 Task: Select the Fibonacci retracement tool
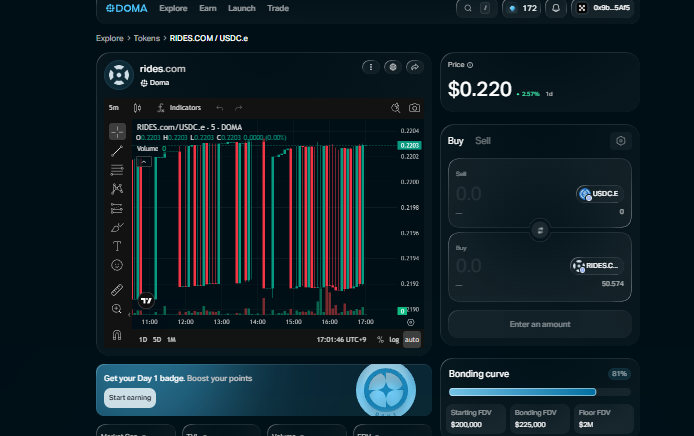click(x=117, y=170)
